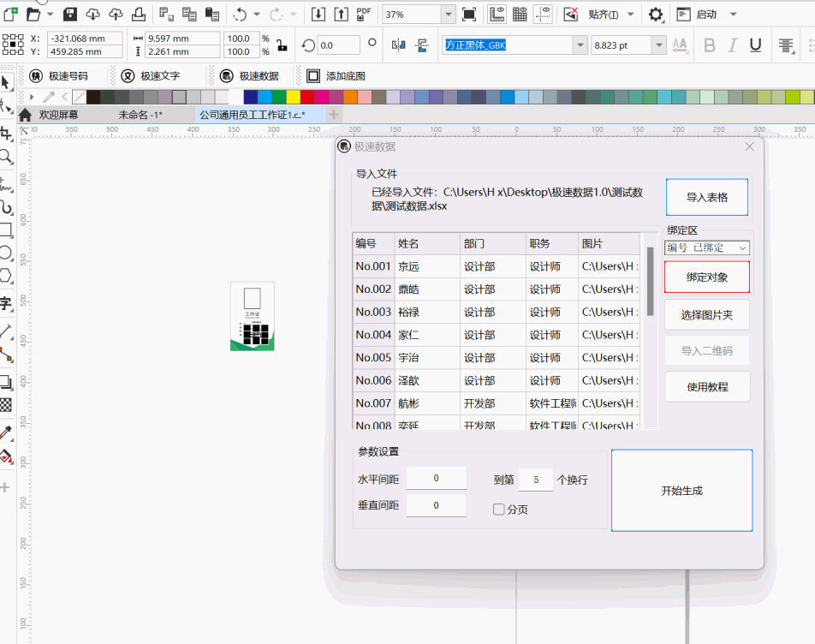This screenshot has height=644, width=815.
Task: Select the Pick tool
Action: pos(6,83)
